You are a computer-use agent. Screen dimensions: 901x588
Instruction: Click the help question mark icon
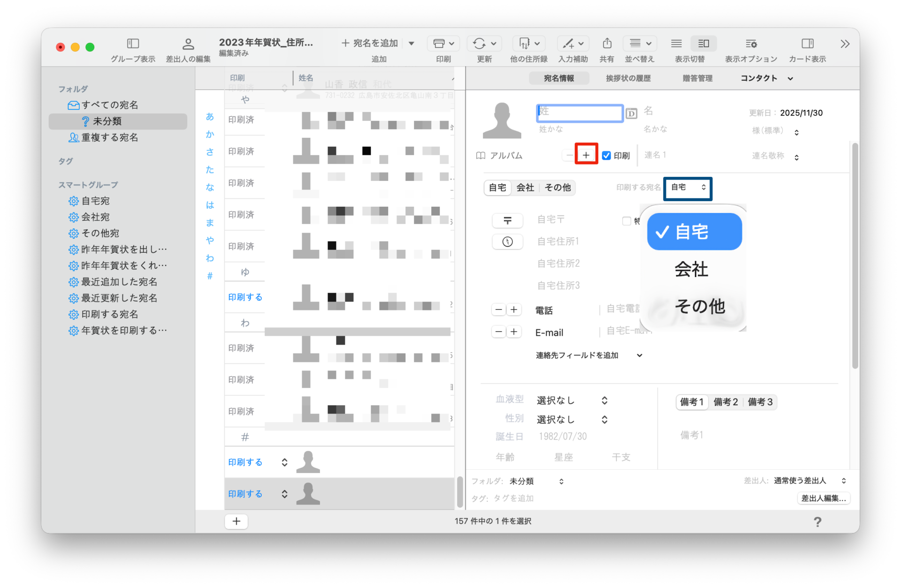[817, 522]
